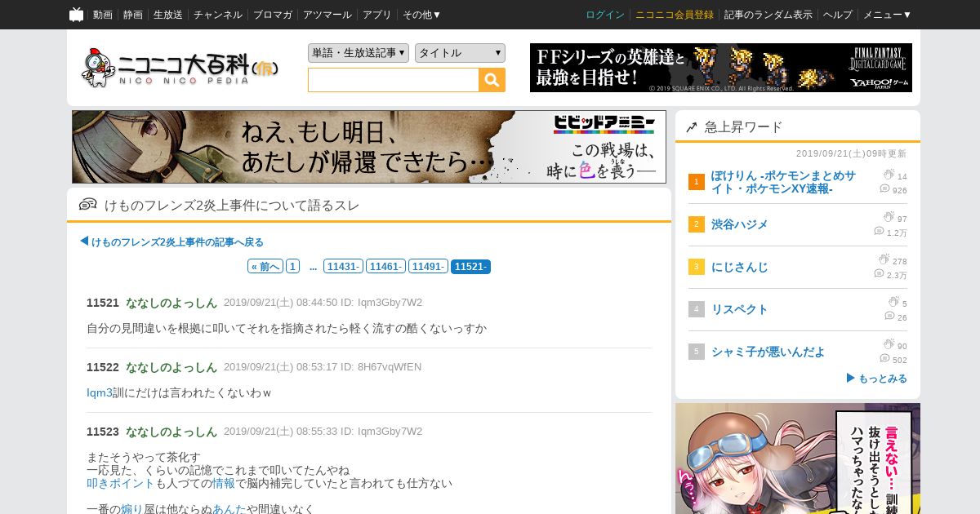980x514 pixels.
Task: Click the niconico TV icon in top bar
Action: tap(76, 15)
